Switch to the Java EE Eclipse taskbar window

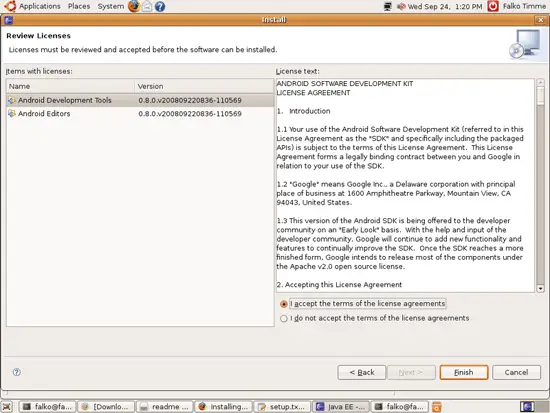(x=341, y=407)
